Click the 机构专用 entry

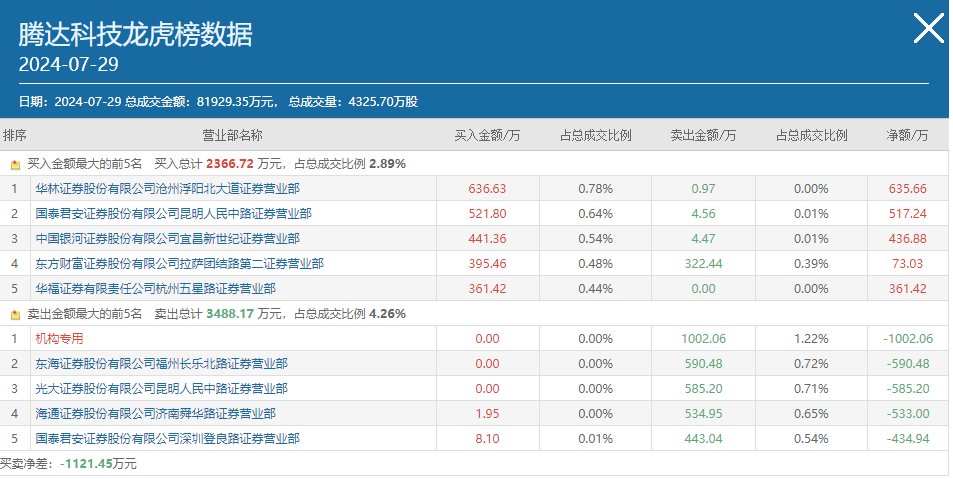click(59, 339)
